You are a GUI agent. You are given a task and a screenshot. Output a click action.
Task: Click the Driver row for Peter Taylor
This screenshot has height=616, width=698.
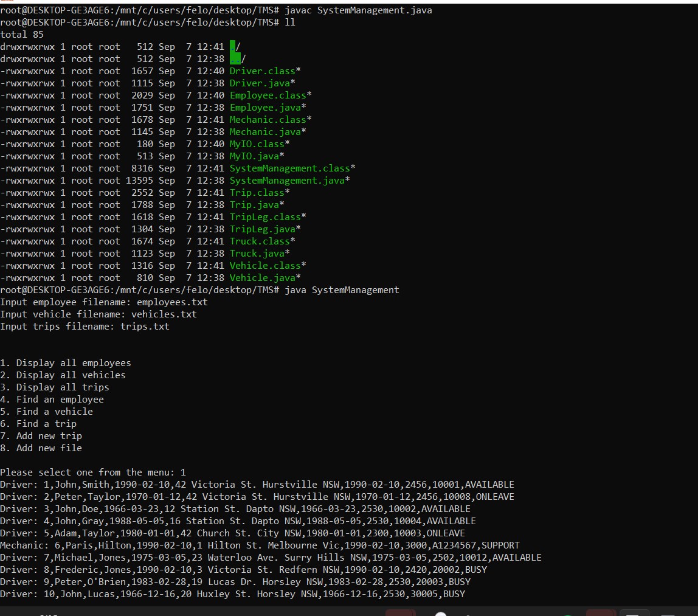(x=257, y=497)
